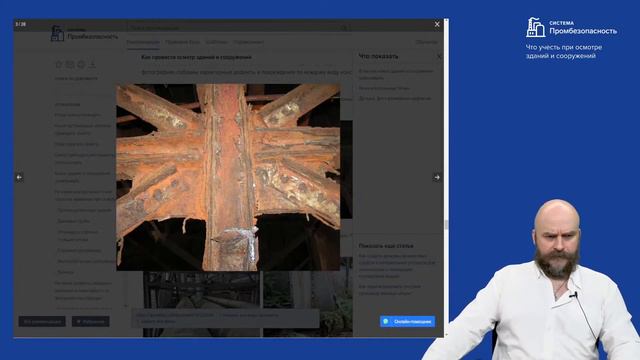Click the Что показать panel heading
Viewport: 640px width, 360px height.
378,56
